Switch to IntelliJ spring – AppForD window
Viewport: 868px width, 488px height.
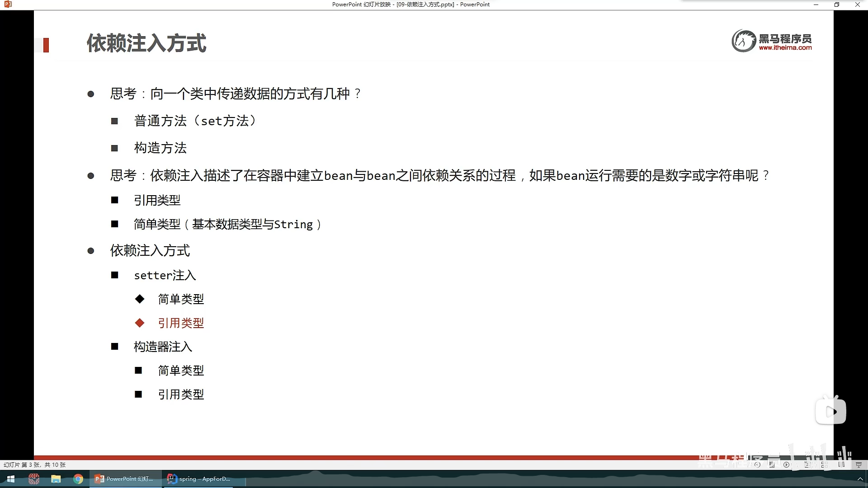pyautogui.click(x=199, y=479)
